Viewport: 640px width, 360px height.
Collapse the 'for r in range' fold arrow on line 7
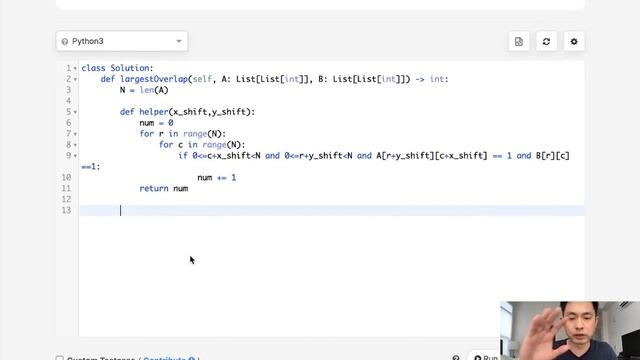[75, 134]
